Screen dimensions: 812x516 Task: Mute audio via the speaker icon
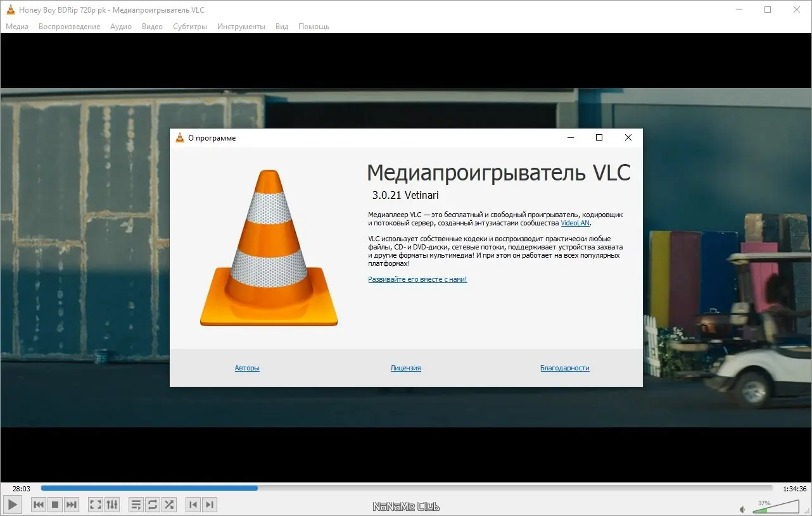tap(743, 509)
